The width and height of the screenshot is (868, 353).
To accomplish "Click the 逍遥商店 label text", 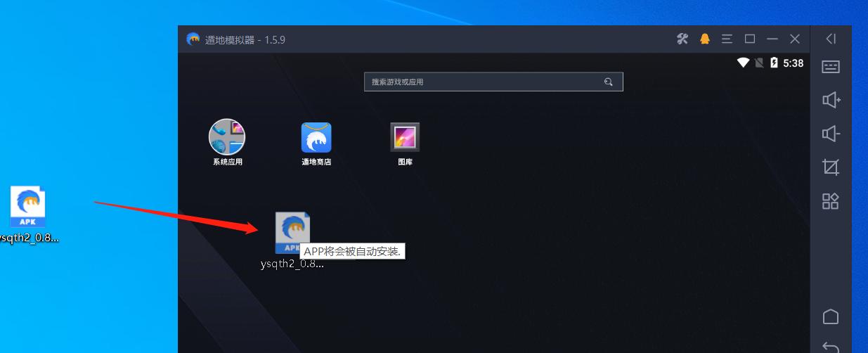I will tap(316, 162).
